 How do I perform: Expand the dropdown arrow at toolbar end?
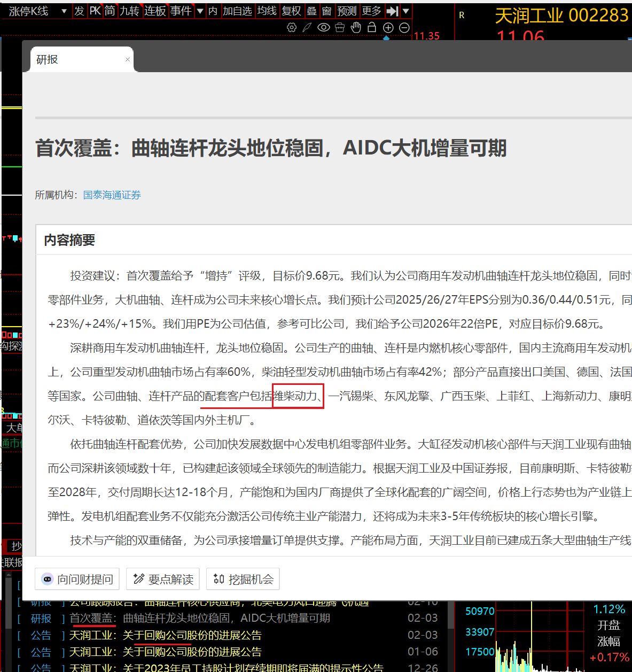tap(406, 11)
